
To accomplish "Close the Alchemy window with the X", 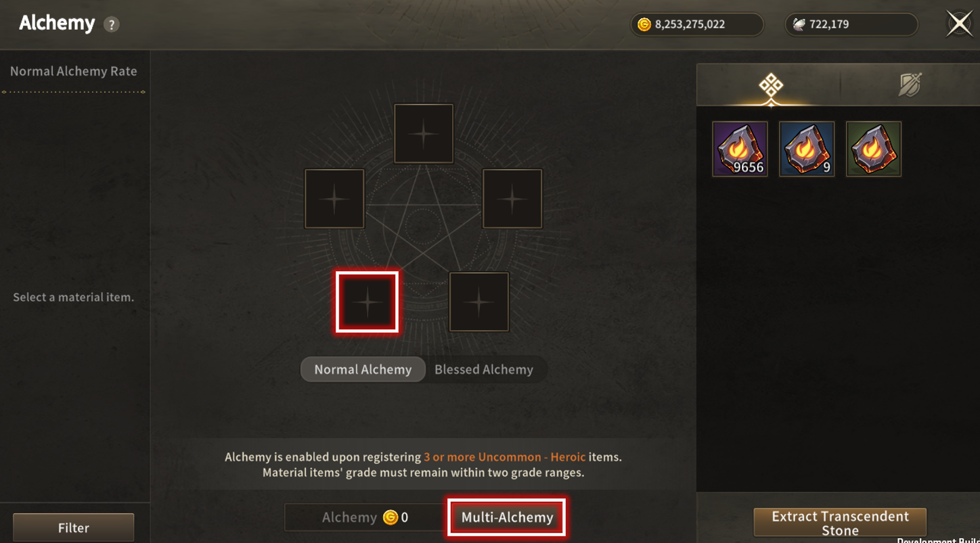I will 959,24.
